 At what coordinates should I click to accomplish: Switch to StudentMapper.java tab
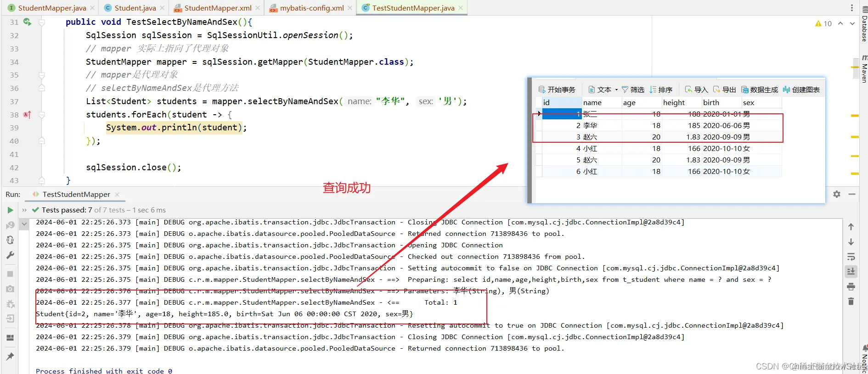(51, 8)
